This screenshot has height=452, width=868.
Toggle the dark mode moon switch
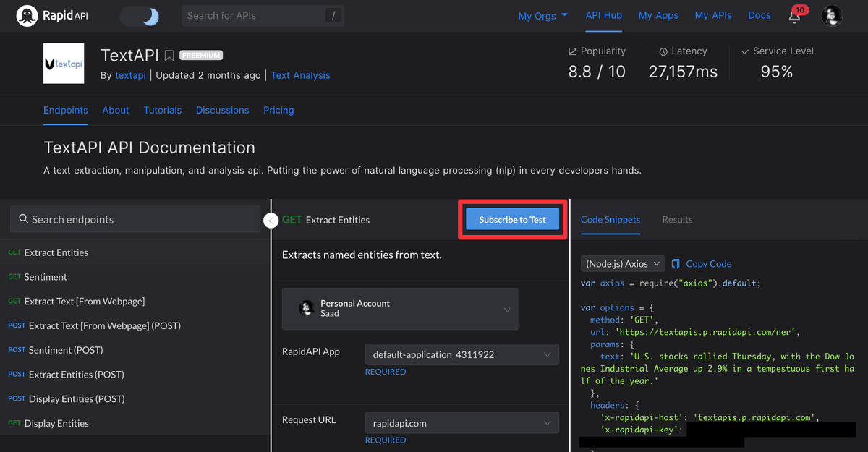[x=140, y=16]
